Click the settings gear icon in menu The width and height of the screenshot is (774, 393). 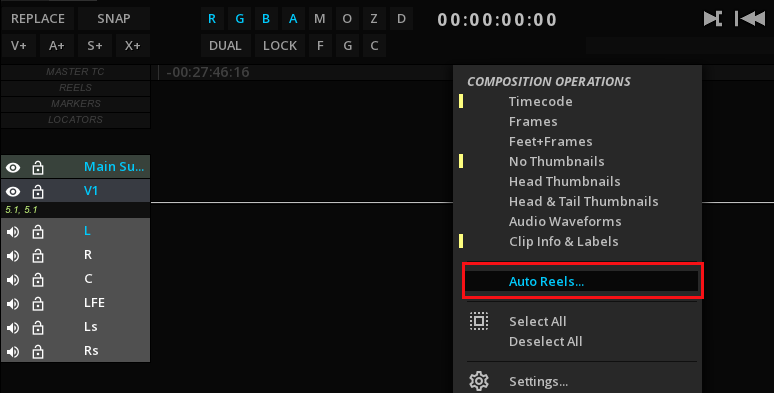tap(479, 381)
